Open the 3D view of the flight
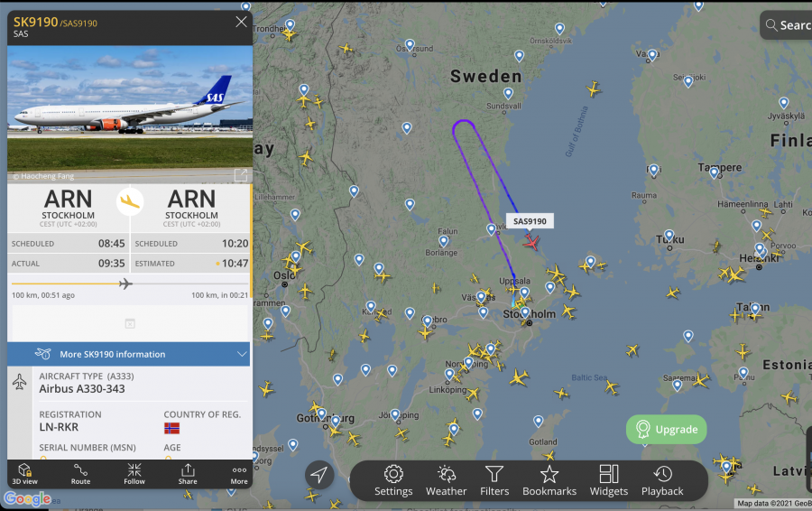Screen dimensions: 812x511 tap(25, 474)
